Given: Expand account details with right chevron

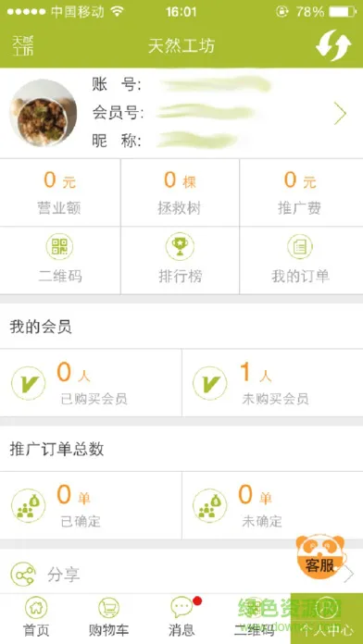Looking at the screenshot, I should 340,114.
